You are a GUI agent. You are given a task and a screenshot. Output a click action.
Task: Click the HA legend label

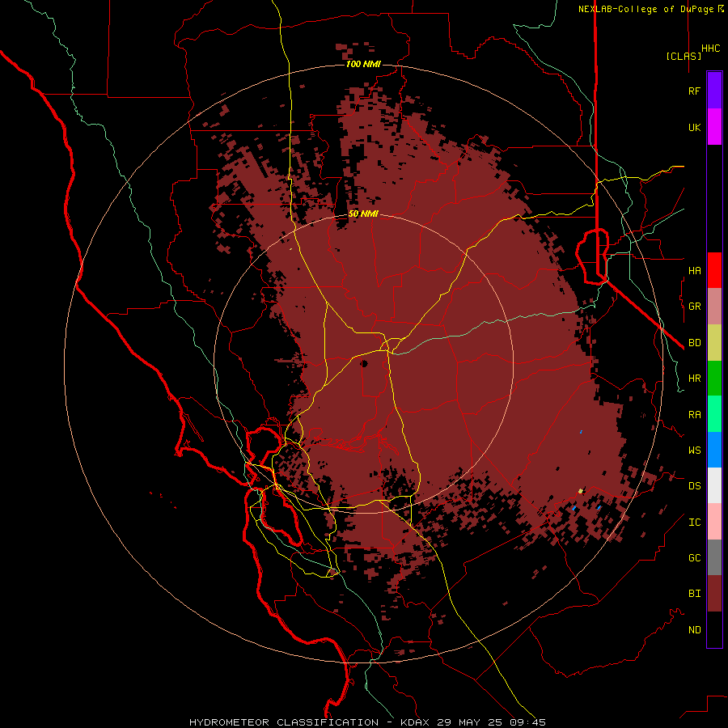(x=694, y=271)
